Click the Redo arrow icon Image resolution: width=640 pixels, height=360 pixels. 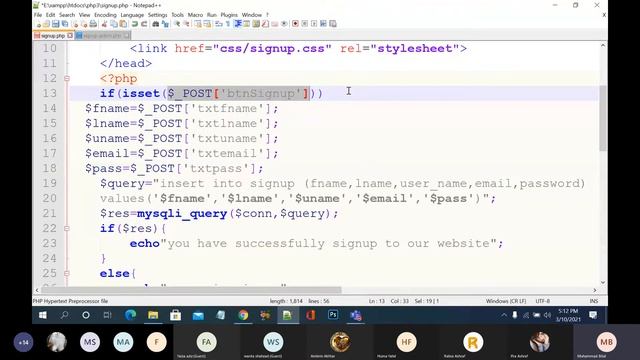[x=144, y=24]
